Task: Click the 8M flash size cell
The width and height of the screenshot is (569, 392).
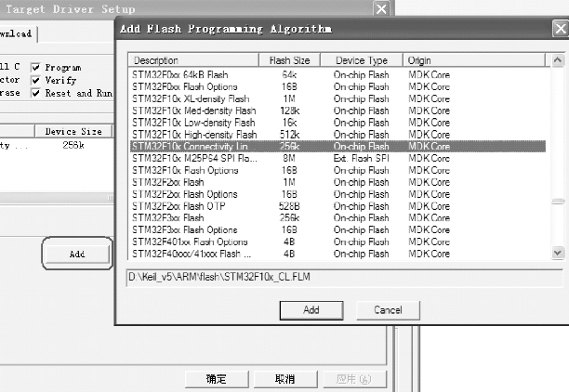Action: click(289, 159)
